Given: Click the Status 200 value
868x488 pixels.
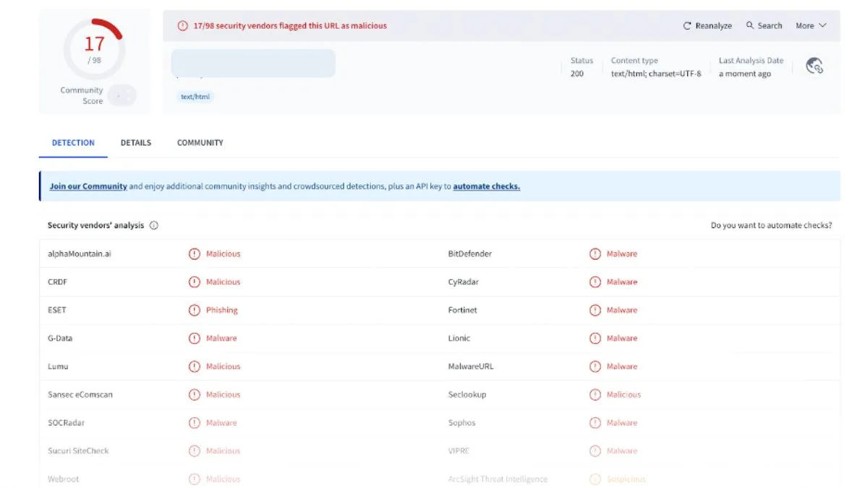Looking at the screenshot, I should tap(577, 74).
